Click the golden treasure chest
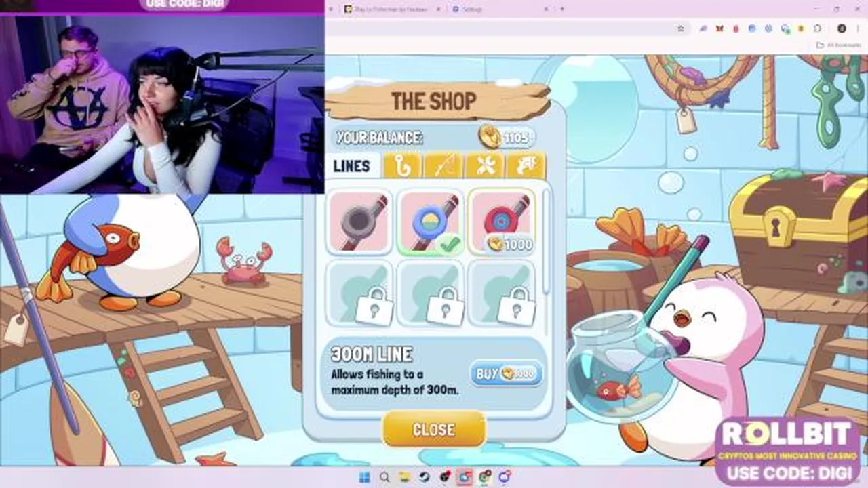 pyautogui.click(x=798, y=230)
